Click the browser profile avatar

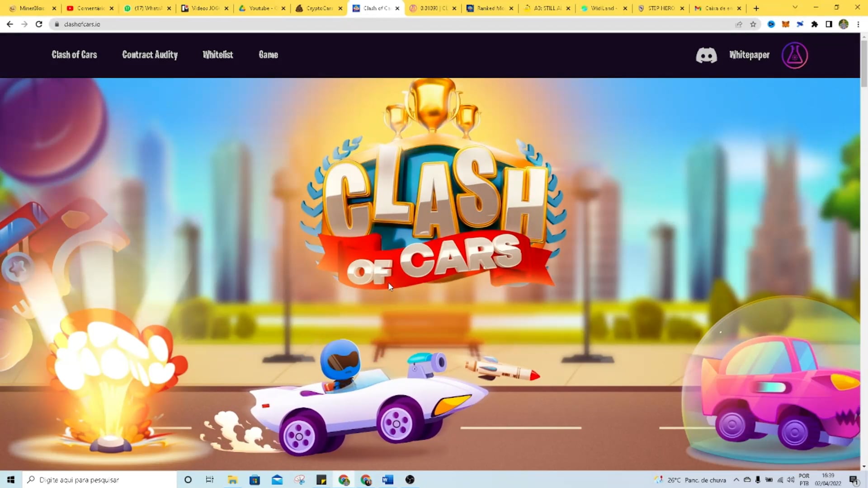(x=844, y=24)
